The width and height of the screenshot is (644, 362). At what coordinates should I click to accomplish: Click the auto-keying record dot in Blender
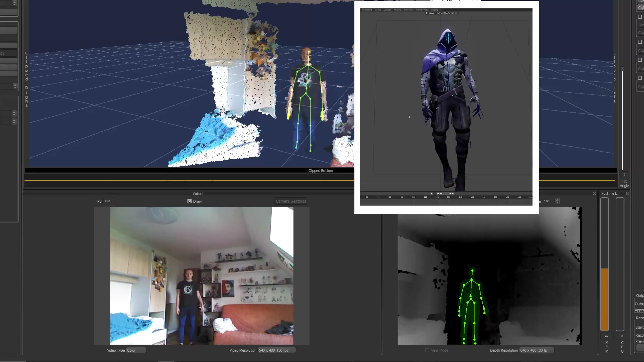pyautogui.click(x=431, y=194)
